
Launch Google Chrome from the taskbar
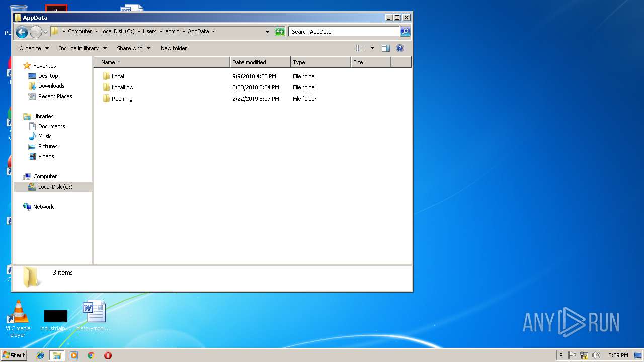(x=91, y=355)
